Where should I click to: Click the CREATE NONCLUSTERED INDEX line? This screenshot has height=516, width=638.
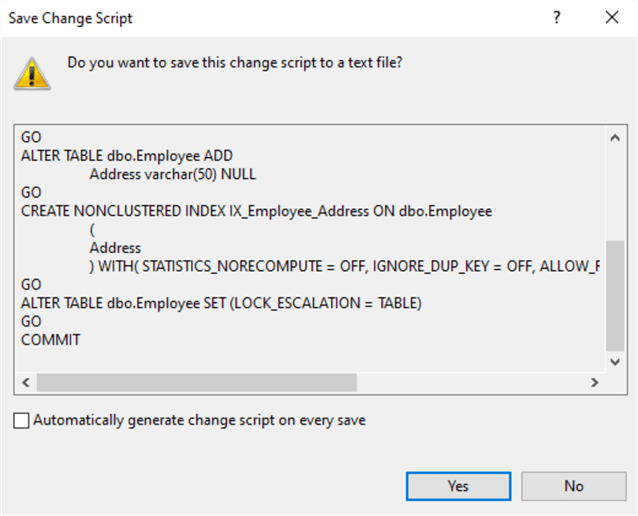(x=256, y=211)
